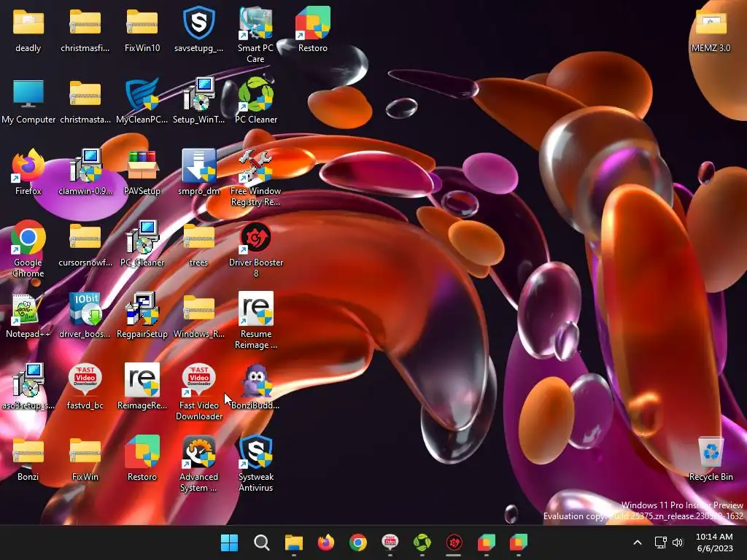Open Fast Video Downloader taskbar icon
This screenshot has width=747, height=560.
[x=390, y=542]
